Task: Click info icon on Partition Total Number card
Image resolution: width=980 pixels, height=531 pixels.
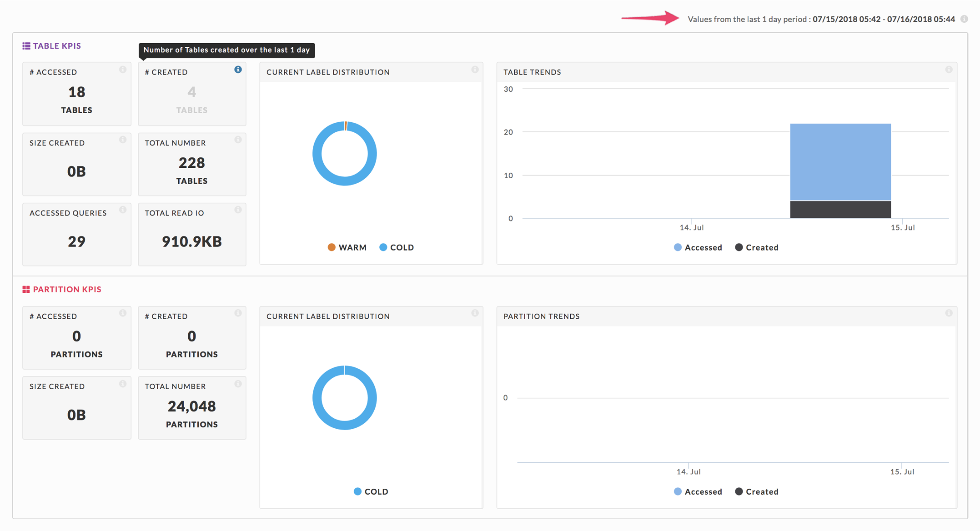Action: [238, 384]
